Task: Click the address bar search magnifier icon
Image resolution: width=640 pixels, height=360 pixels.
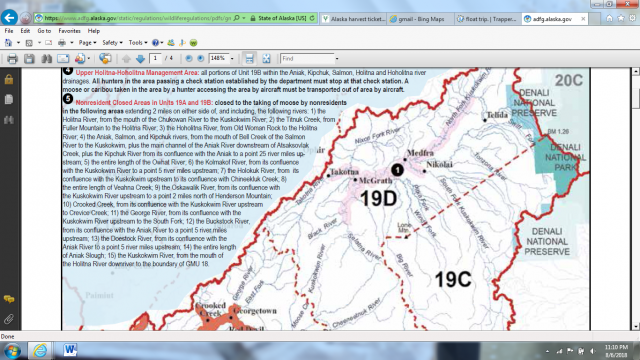Action: 236,18
